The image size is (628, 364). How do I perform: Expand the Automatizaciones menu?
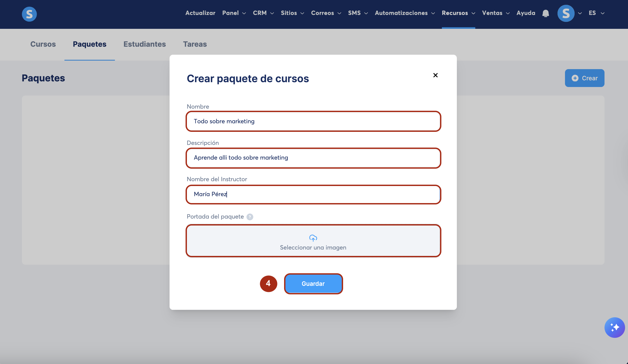click(405, 13)
